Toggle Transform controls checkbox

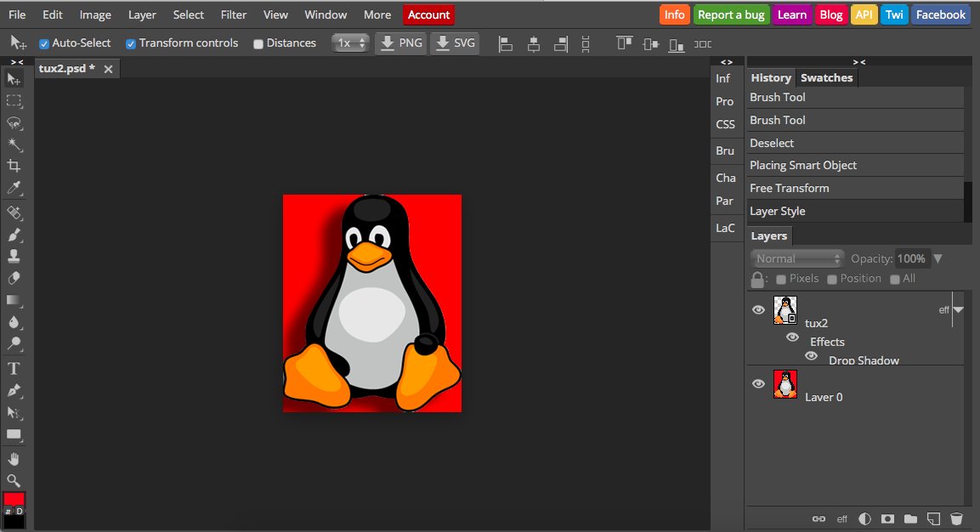click(131, 43)
